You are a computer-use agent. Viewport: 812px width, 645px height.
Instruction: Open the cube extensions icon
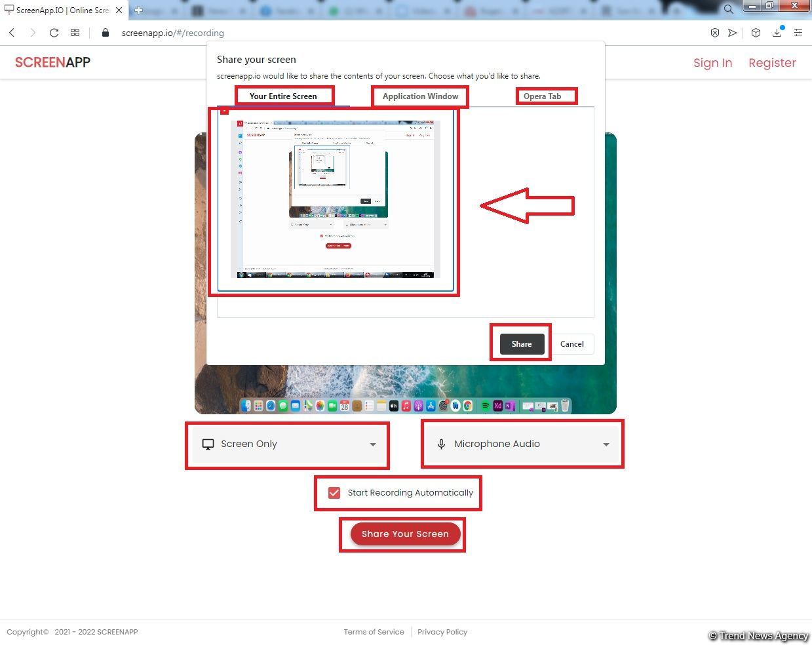[x=756, y=33]
